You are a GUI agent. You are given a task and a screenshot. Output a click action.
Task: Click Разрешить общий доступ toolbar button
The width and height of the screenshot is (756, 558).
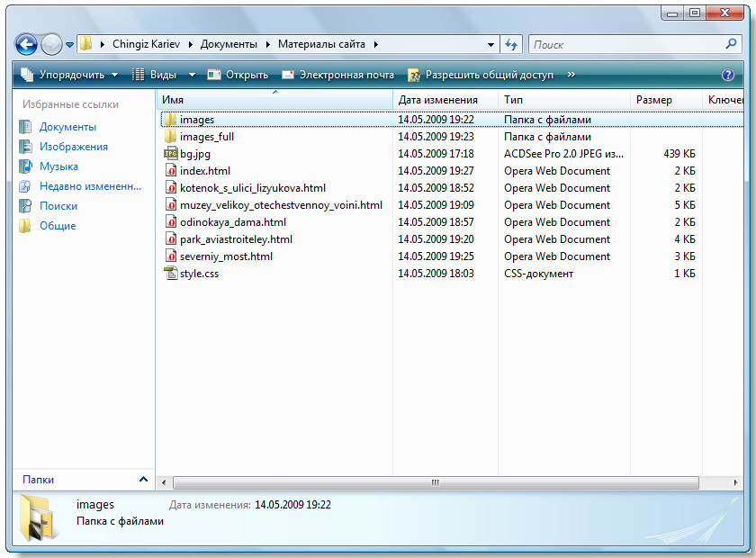pos(481,75)
